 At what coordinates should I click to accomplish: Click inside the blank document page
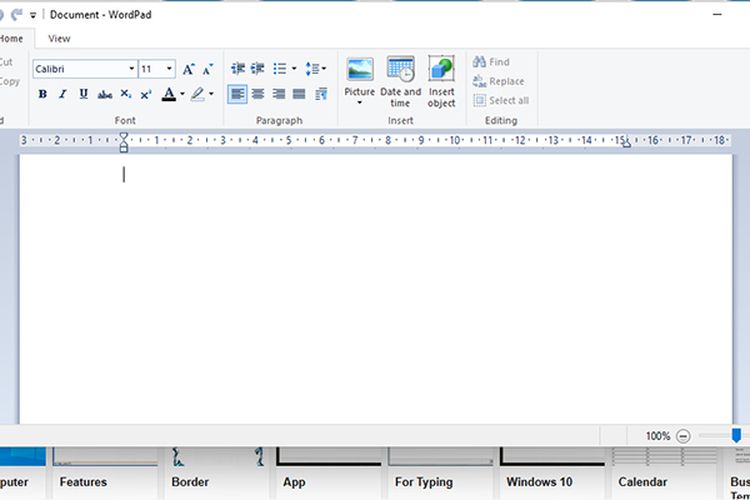375,289
